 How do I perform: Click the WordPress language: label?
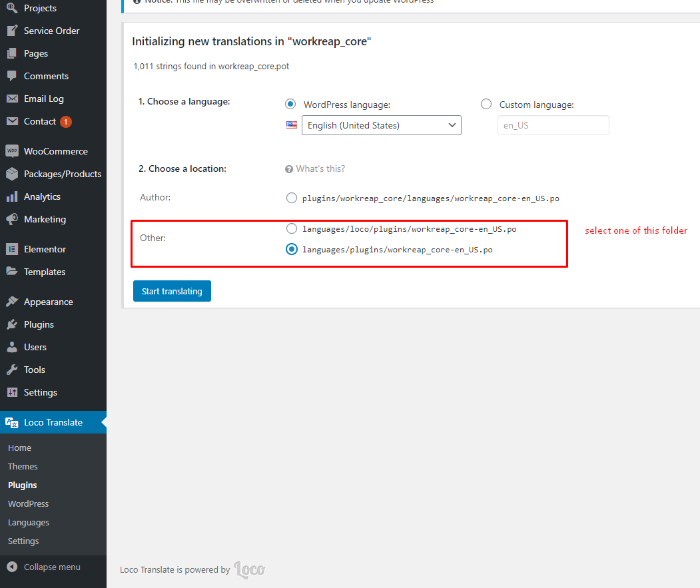pyautogui.click(x=347, y=105)
